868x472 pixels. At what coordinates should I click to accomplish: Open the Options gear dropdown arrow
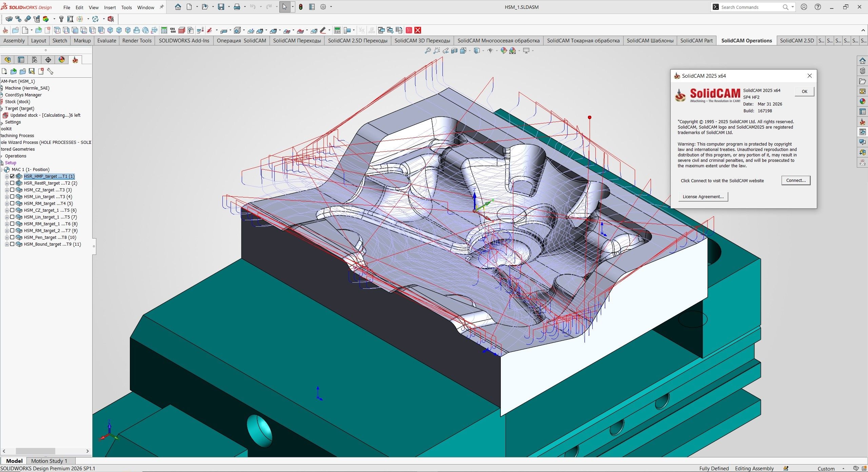(x=331, y=7)
